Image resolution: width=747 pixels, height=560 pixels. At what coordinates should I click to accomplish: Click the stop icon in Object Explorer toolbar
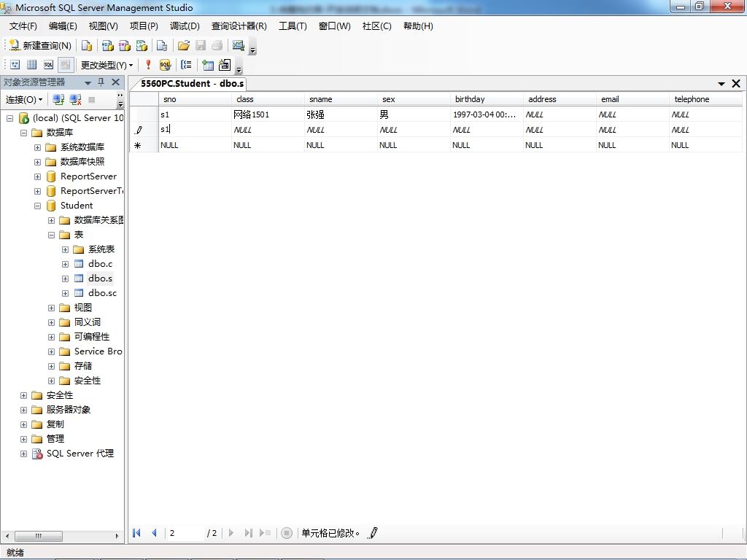[x=92, y=99]
